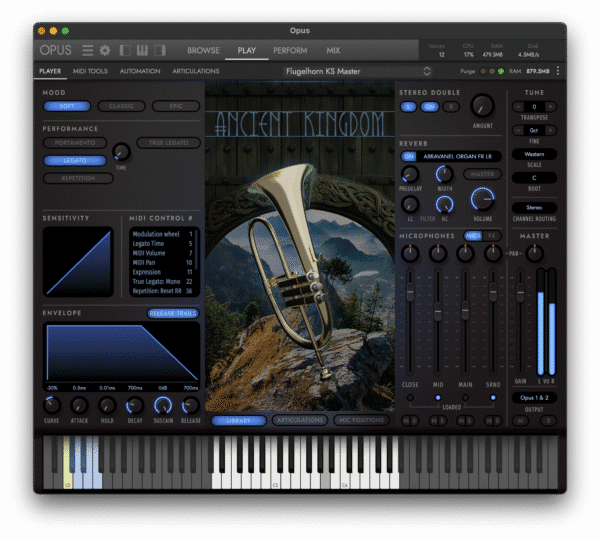The image size is (600, 538).
Task: Select the Expression MIDI control row
Action: tap(163, 272)
